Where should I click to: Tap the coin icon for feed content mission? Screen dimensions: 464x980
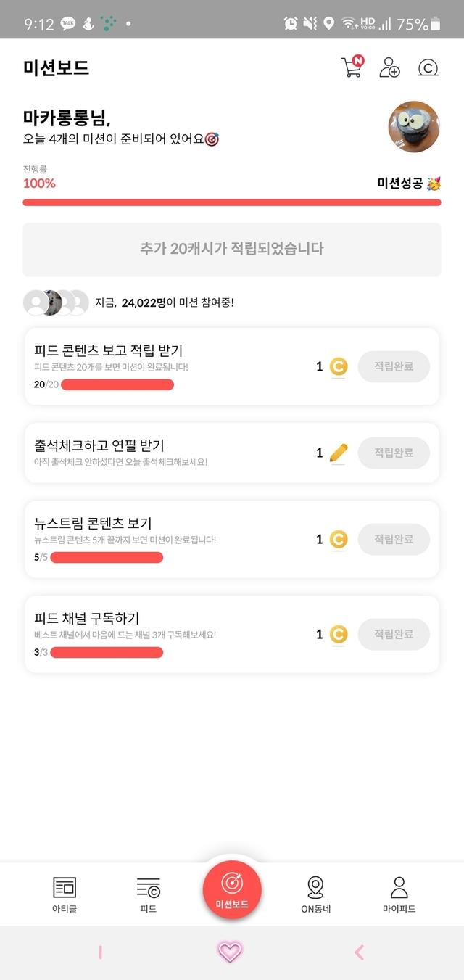pos(338,367)
